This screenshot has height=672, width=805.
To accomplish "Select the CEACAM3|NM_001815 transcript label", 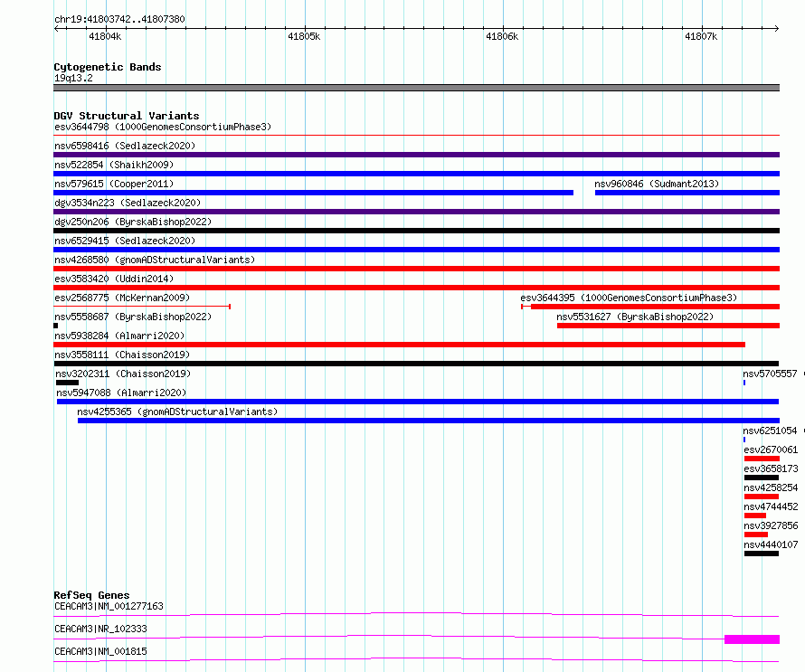I will tap(100, 651).
